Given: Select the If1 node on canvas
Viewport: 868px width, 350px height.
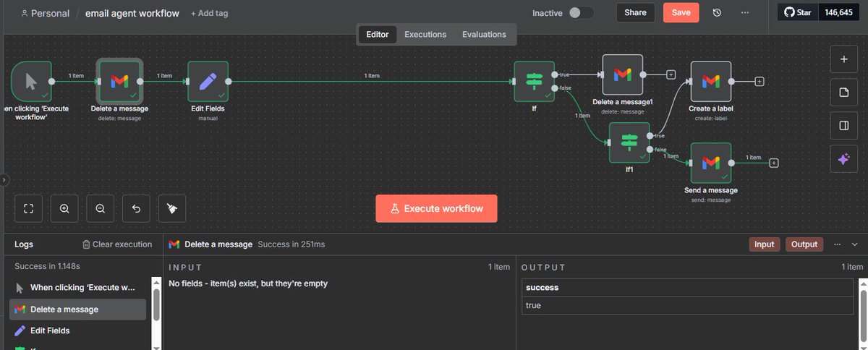Looking at the screenshot, I should [629, 142].
